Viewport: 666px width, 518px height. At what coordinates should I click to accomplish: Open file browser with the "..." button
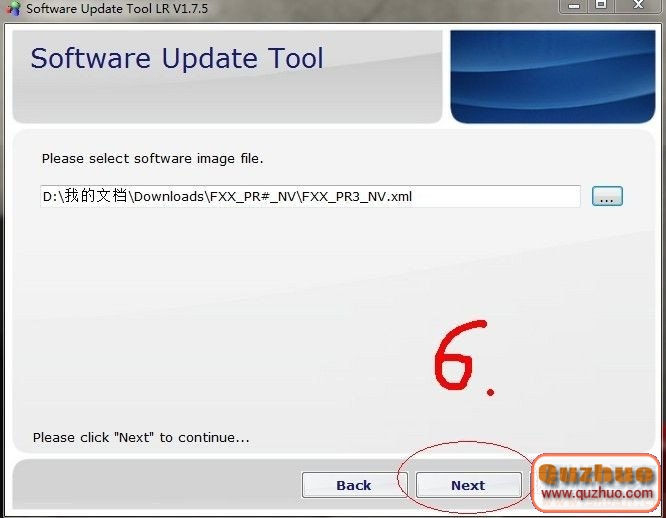point(607,196)
